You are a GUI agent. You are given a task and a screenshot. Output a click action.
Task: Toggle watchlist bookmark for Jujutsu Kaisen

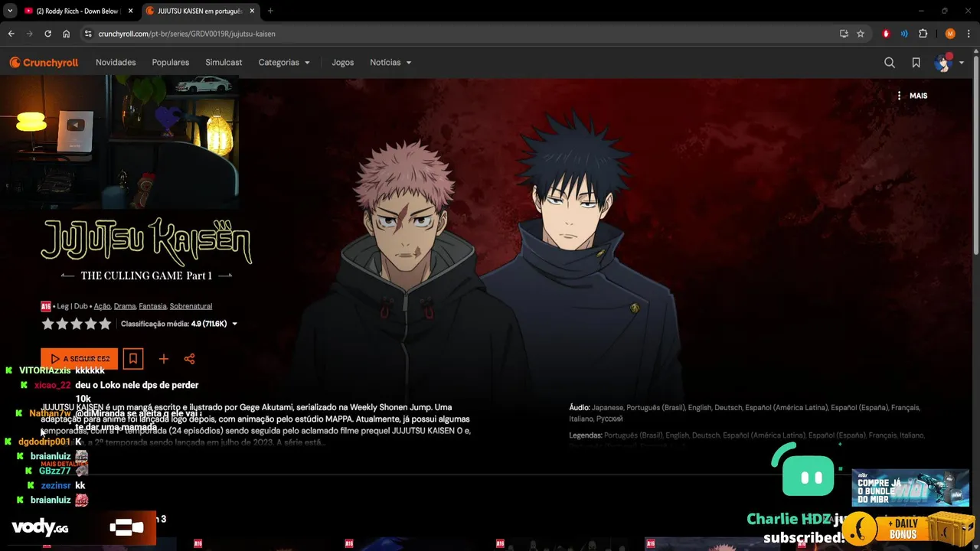(133, 359)
